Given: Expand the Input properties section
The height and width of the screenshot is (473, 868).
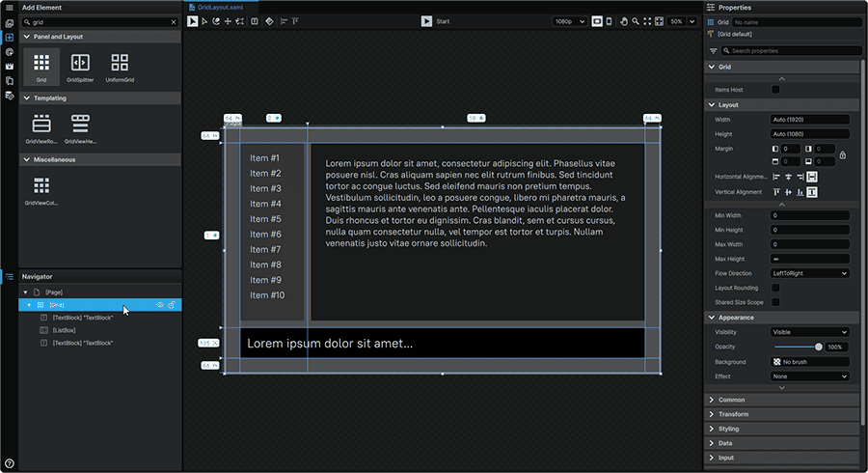Looking at the screenshot, I should click(x=712, y=458).
